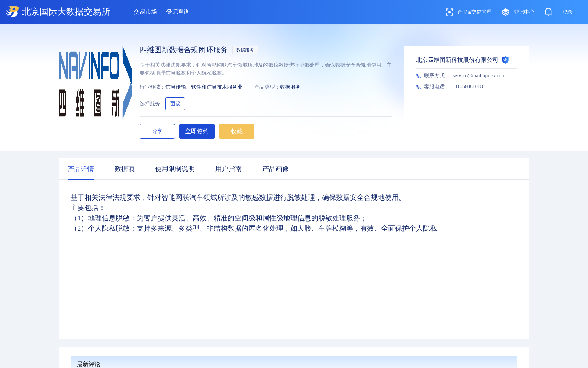The image size is (588, 368).
Task: Click the 信息传输、软件和信息技术服务业 industry value
Action: point(204,87)
